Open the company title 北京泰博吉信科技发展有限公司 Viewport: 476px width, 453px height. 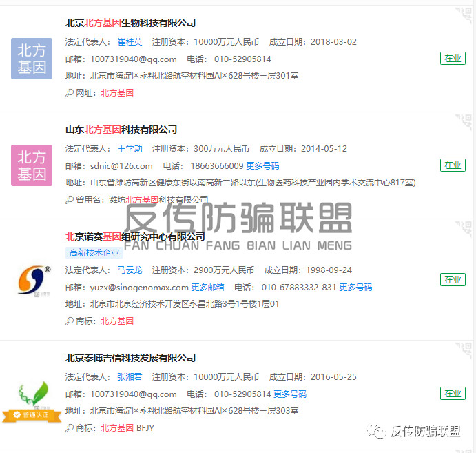tap(130, 358)
